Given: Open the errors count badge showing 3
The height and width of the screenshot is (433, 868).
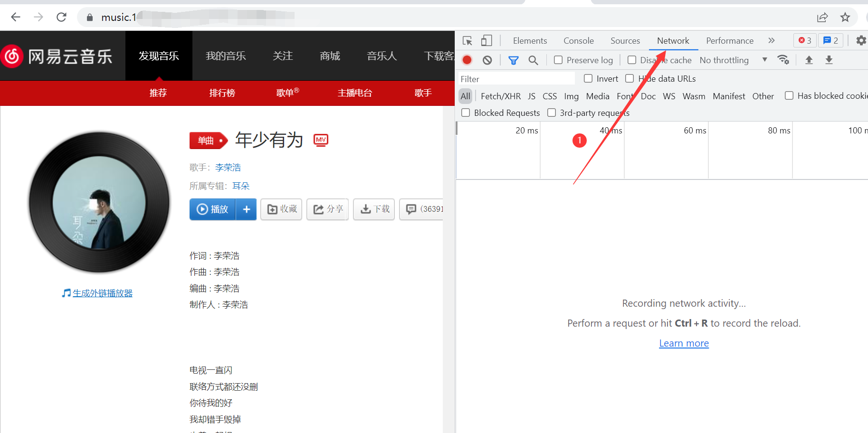Looking at the screenshot, I should point(805,41).
